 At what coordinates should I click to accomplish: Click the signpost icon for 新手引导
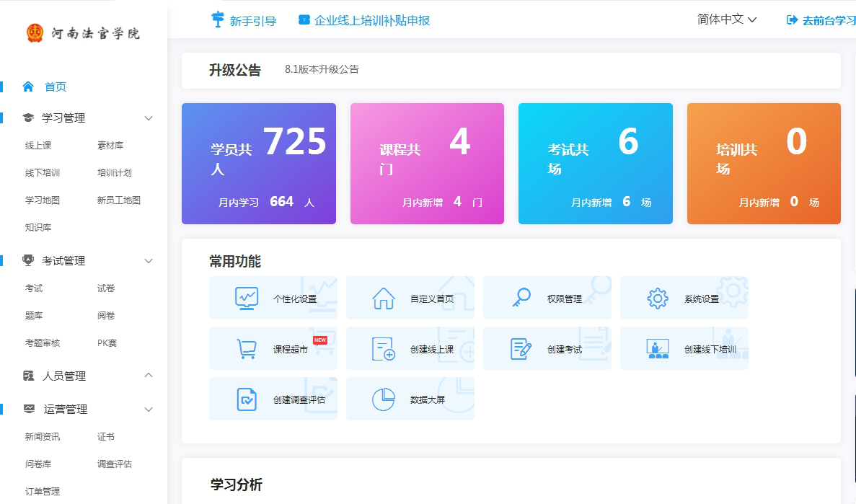pos(217,19)
